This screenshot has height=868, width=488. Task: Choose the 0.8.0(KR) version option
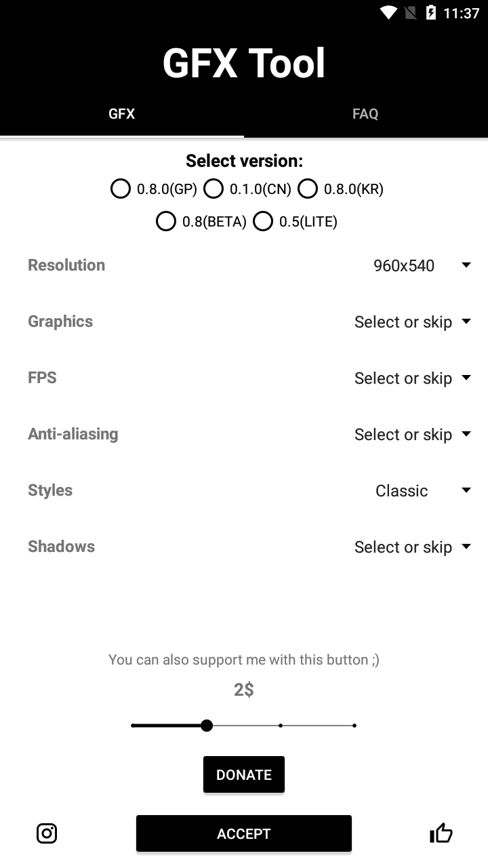point(341,189)
